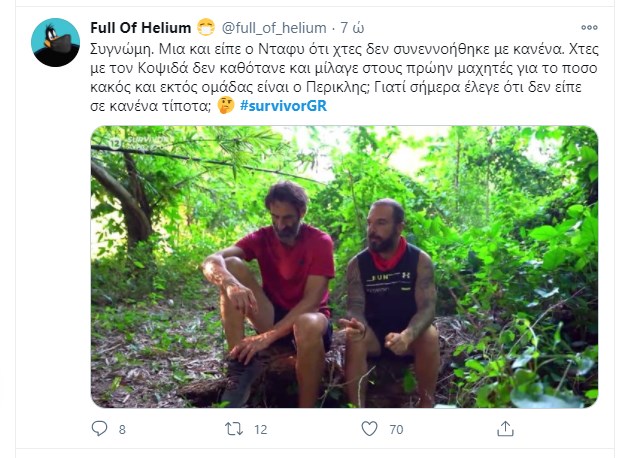
Task: Click the thinking face emoji in the tweet
Action: (226, 106)
